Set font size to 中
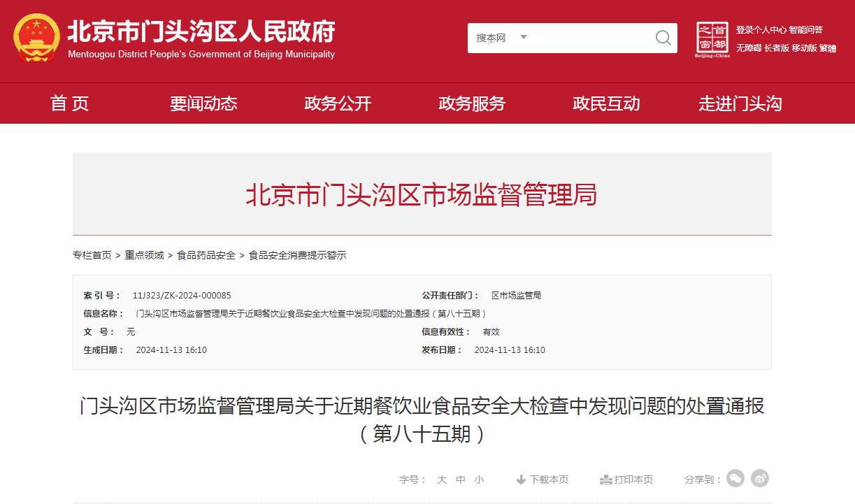This screenshot has width=855, height=504. click(461, 480)
